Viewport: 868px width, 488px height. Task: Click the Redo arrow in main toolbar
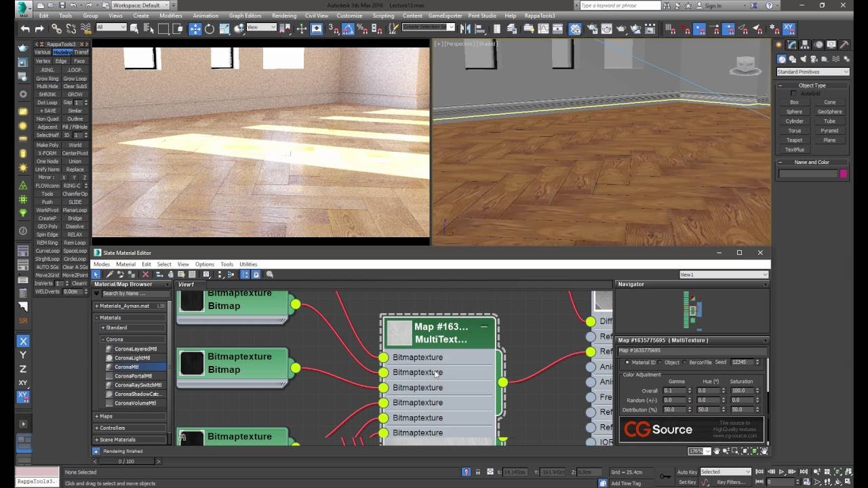tap(39, 28)
